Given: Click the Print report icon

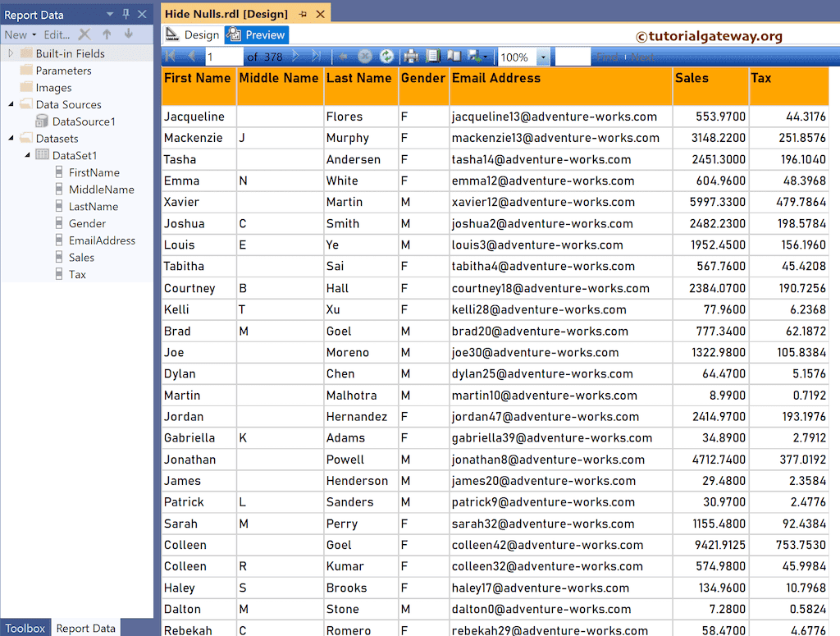Looking at the screenshot, I should pos(412,57).
